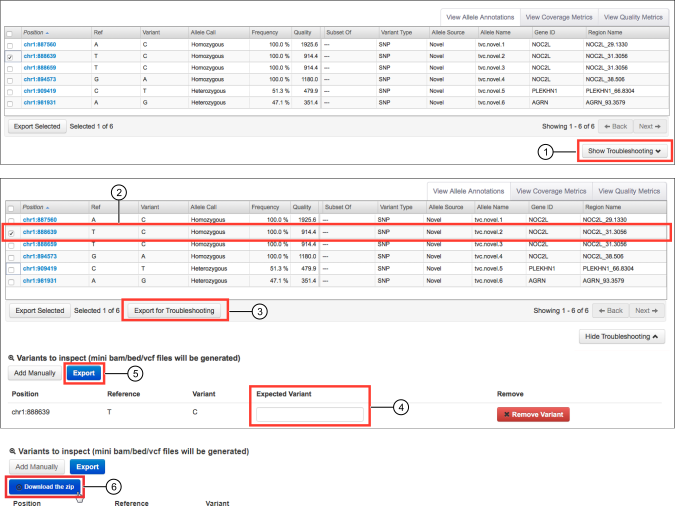Screen dimensions: 675x512
Task: Expand the Show Troubleshooting panel
Action: 624,151
